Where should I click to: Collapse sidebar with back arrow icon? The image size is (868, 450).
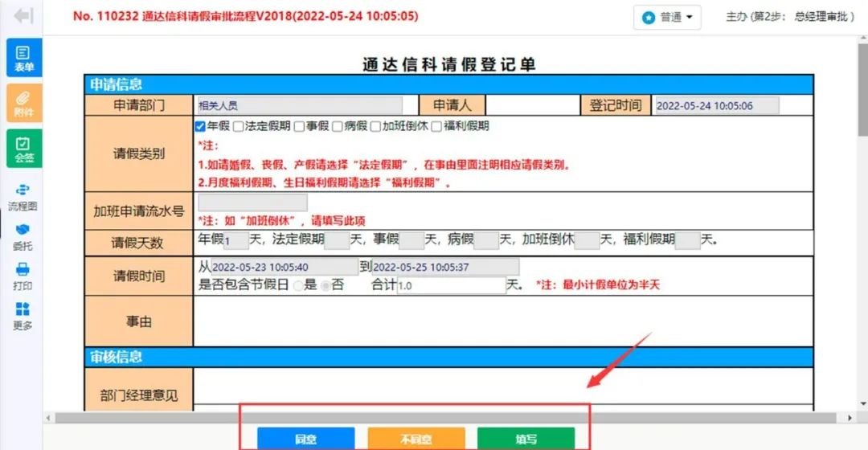tap(23, 16)
